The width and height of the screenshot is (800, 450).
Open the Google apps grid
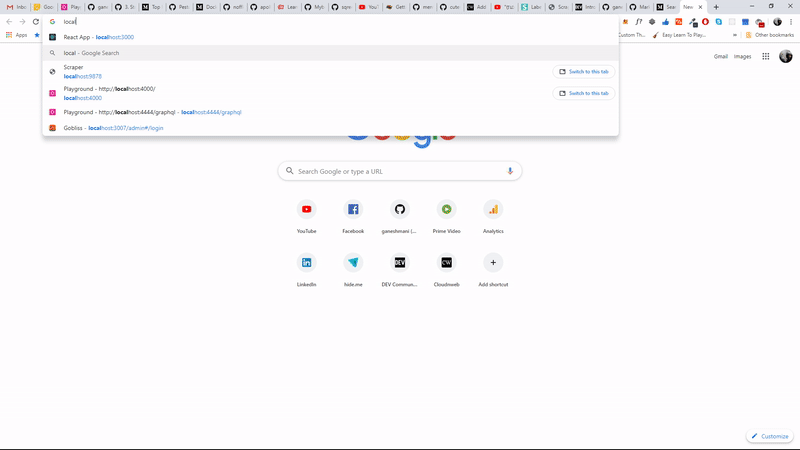[x=766, y=57]
